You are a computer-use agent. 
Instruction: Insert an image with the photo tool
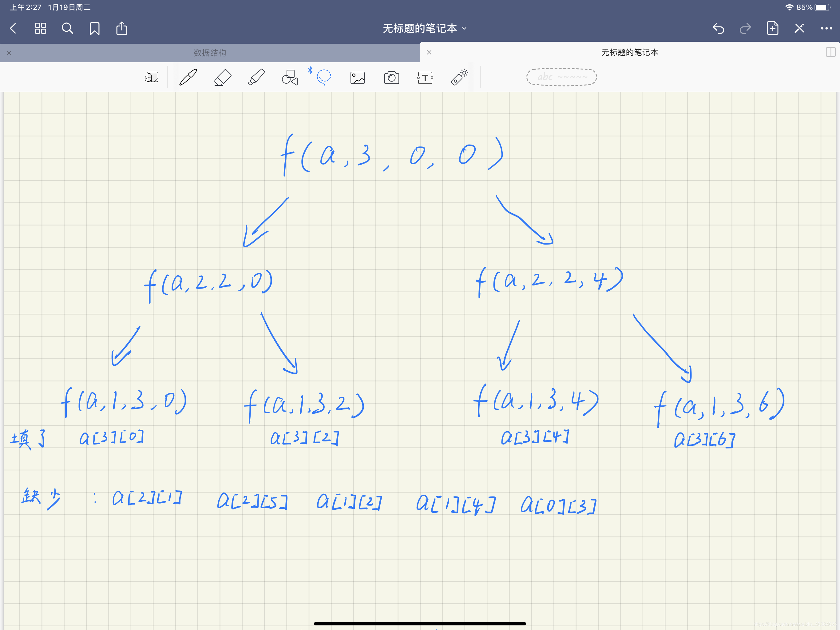click(357, 78)
